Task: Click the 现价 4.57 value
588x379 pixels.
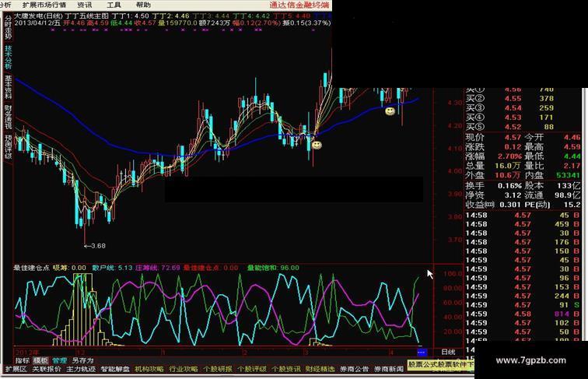Action: 513,137
